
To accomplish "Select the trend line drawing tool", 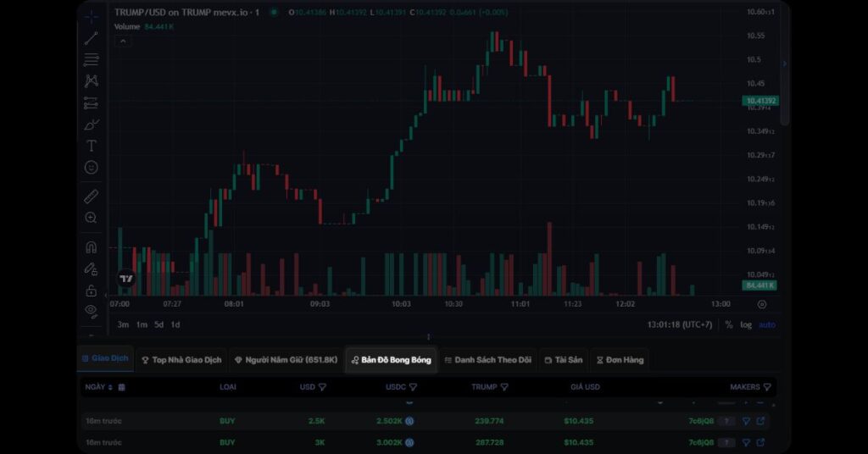I will [92, 38].
